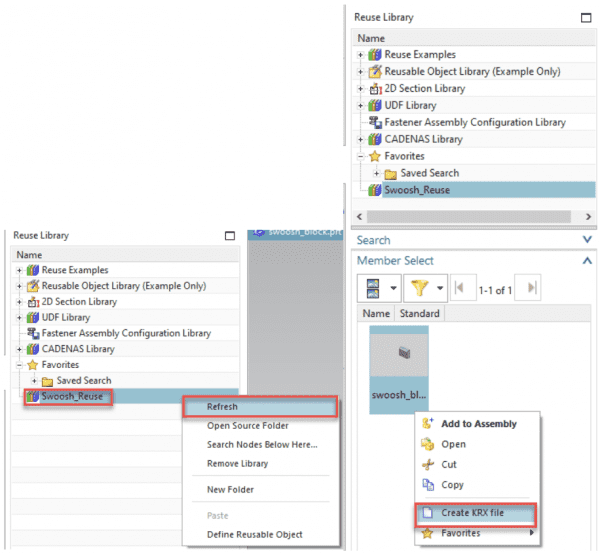Collapse the Member Select section chevron
600x554 pixels.
coord(587,261)
